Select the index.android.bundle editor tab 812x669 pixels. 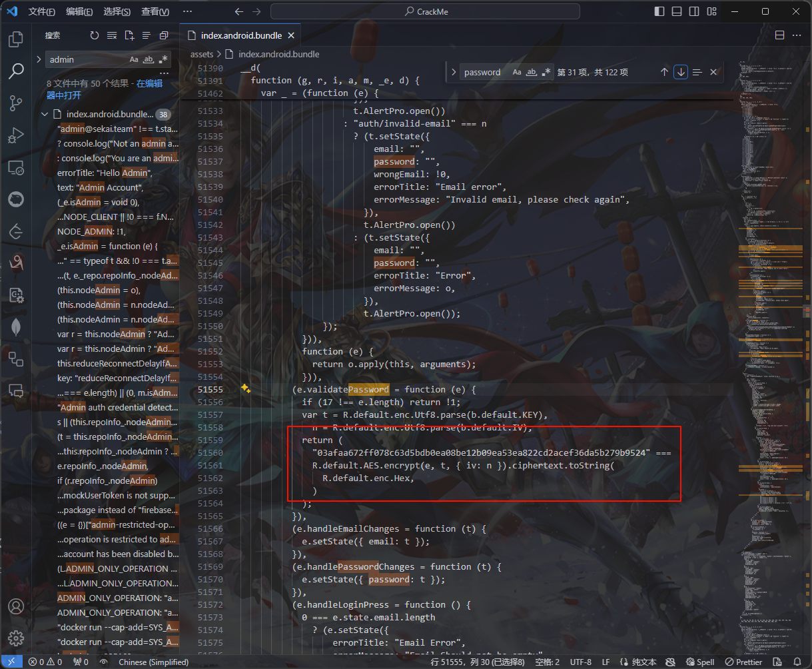coord(241,35)
